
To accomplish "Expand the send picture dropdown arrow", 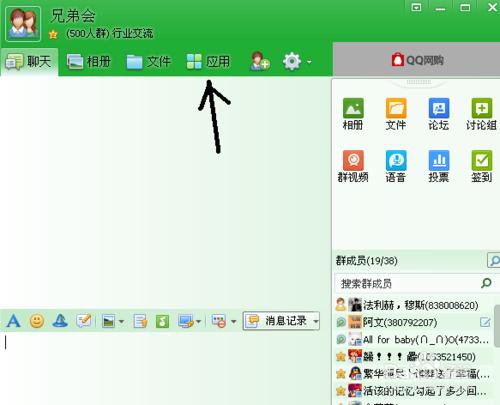I will click(121, 322).
